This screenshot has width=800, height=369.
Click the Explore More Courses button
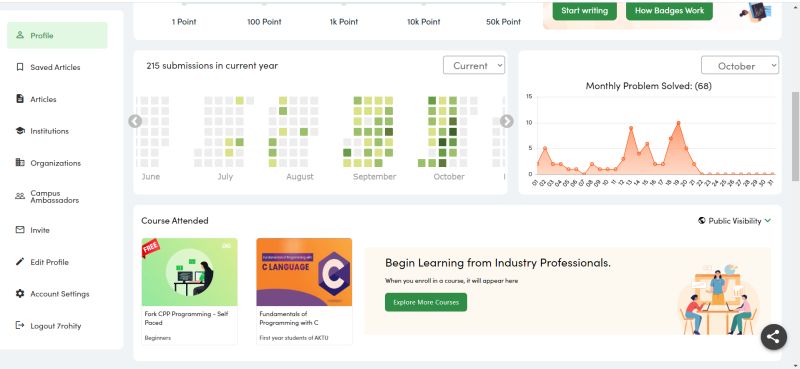(x=426, y=302)
